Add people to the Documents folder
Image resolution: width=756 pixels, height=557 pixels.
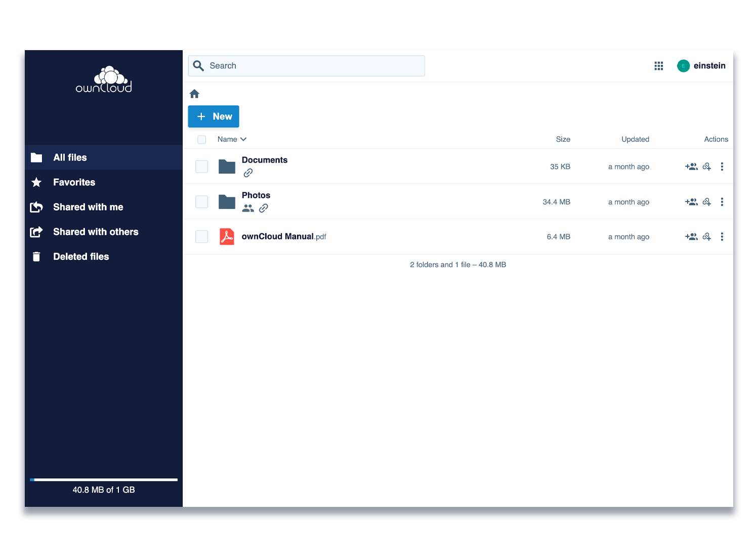(691, 167)
